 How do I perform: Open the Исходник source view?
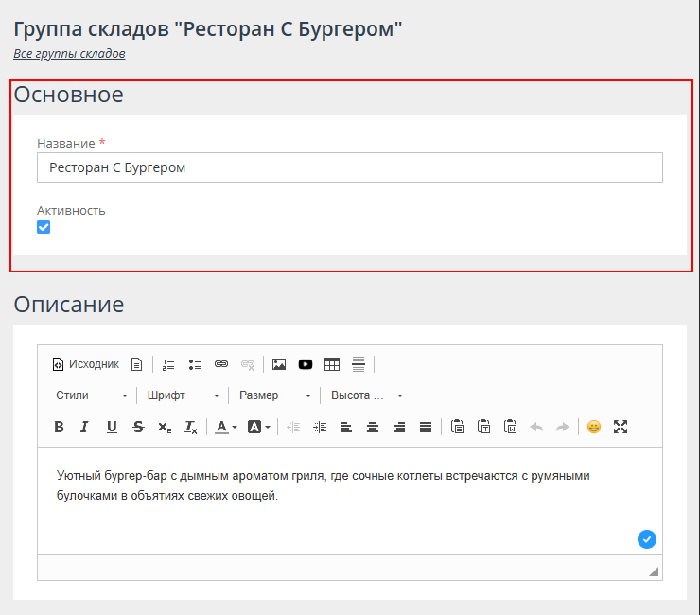click(x=86, y=364)
